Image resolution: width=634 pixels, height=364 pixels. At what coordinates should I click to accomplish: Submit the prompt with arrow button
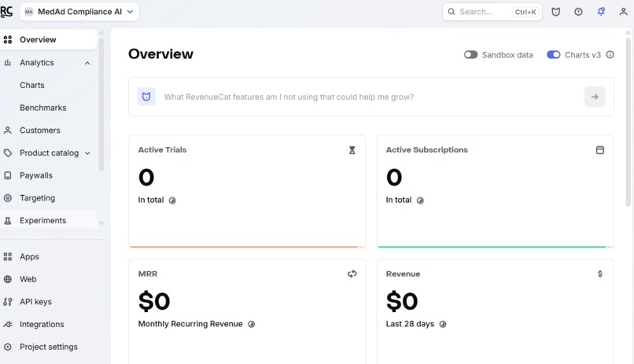[x=595, y=97]
